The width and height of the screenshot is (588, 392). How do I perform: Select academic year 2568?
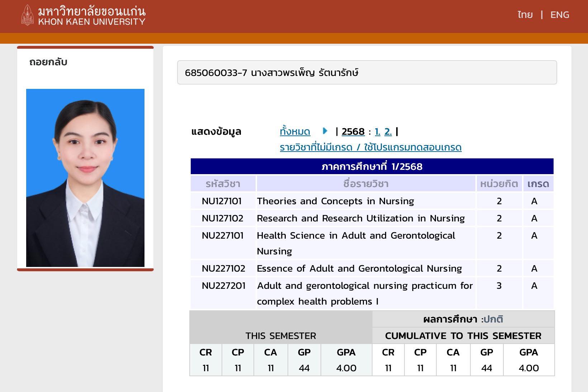point(353,132)
